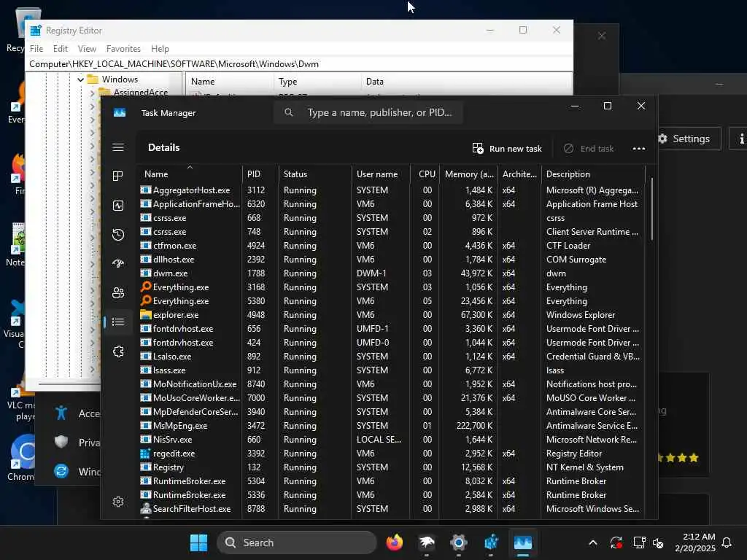Click the muted volume icon in system tray
The image size is (747, 560).
(x=658, y=542)
